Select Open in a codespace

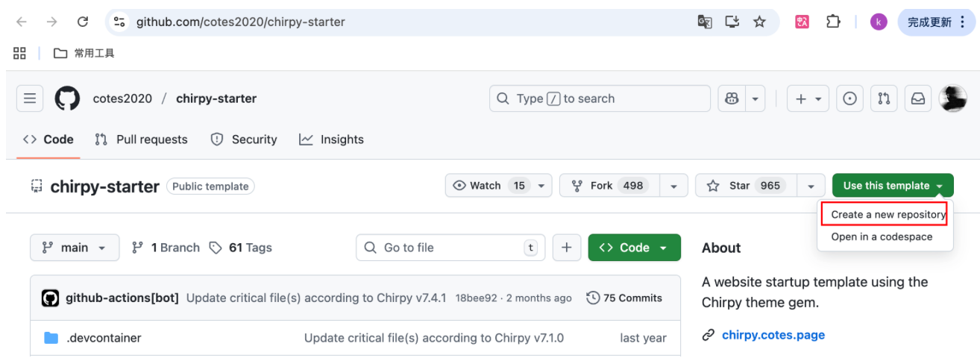click(x=882, y=236)
